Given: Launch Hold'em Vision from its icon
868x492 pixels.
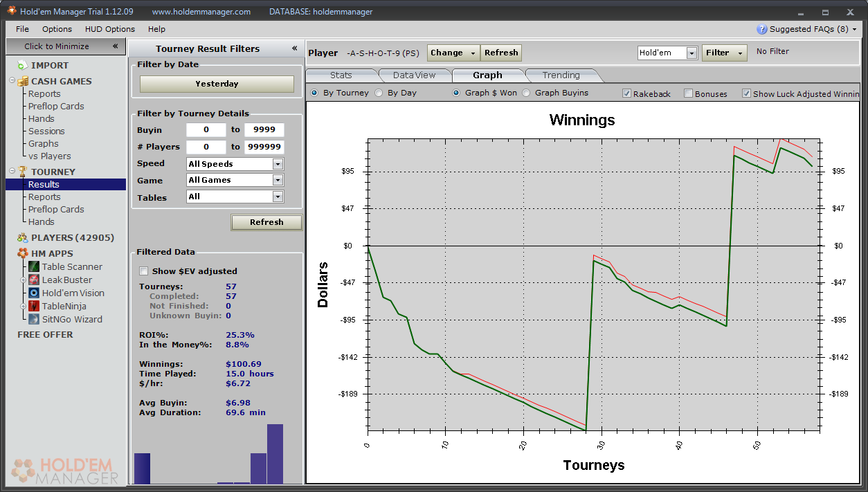Looking at the screenshot, I should tap(35, 293).
